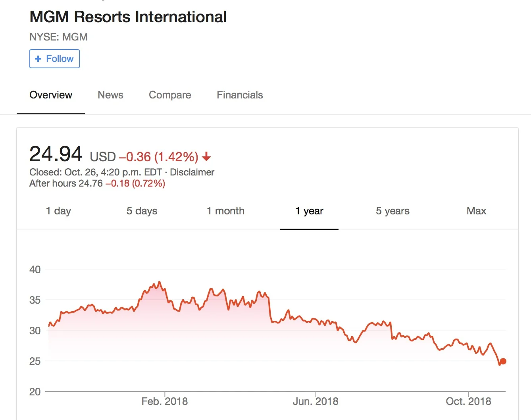Click the red endpoint dot on chart

click(503, 361)
